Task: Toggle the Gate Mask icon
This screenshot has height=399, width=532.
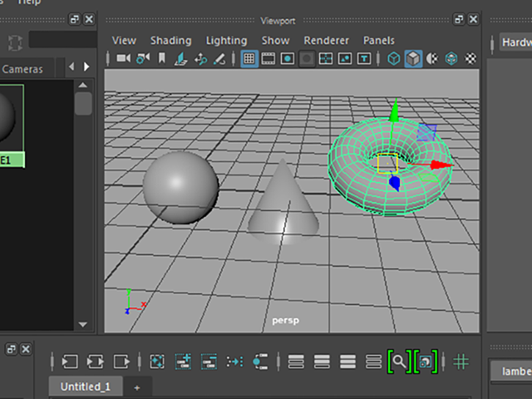Action: 307,59
